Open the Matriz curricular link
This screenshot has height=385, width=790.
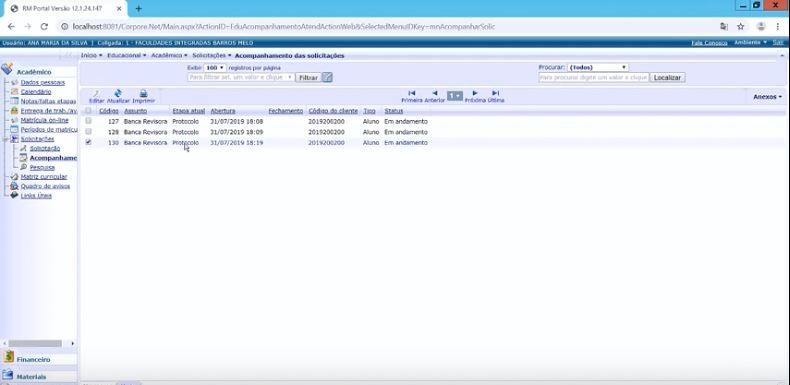click(x=43, y=176)
